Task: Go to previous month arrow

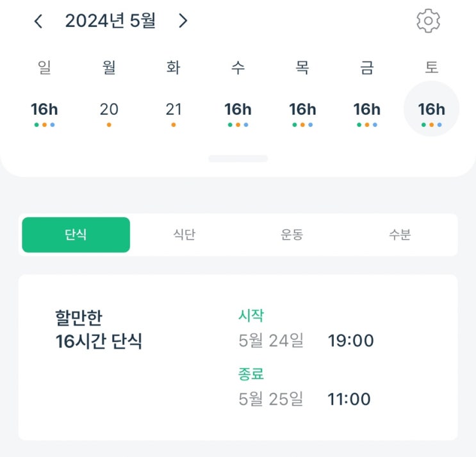Action: pos(38,21)
